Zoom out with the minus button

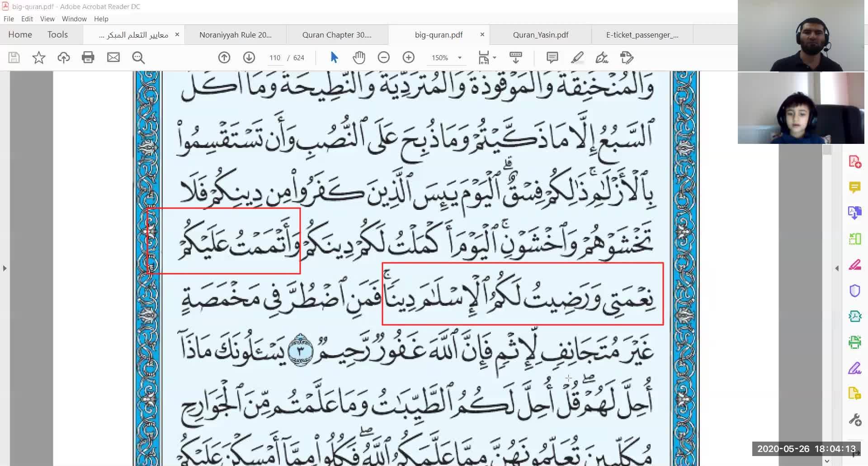pos(384,57)
